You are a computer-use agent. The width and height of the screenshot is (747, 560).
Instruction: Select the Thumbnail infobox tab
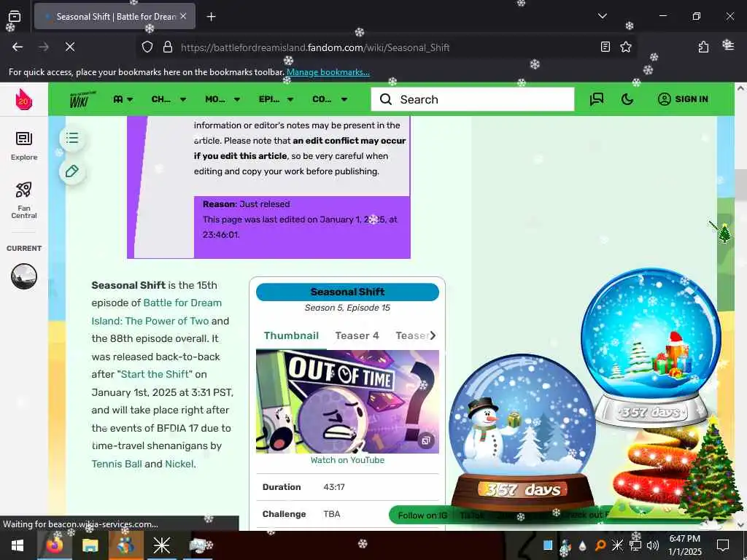coord(291,335)
